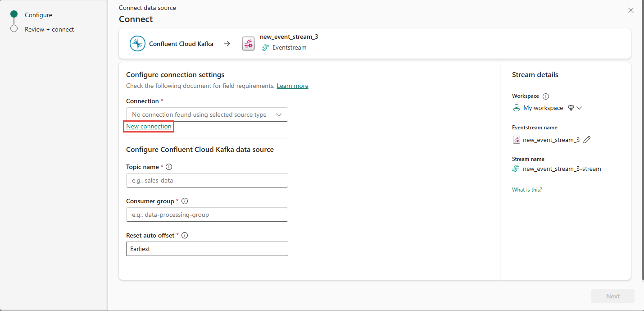
Task: Click the Configure Confluent Cloud Kafka data source heading
Action: coord(200,149)
